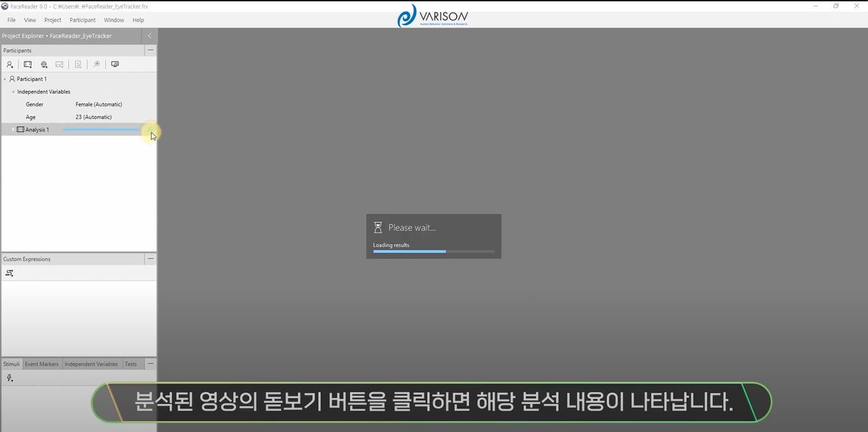Click the 'Loading results' status text
The height and width of the screenshot is (432, 868).
click(x=391, y=245)
